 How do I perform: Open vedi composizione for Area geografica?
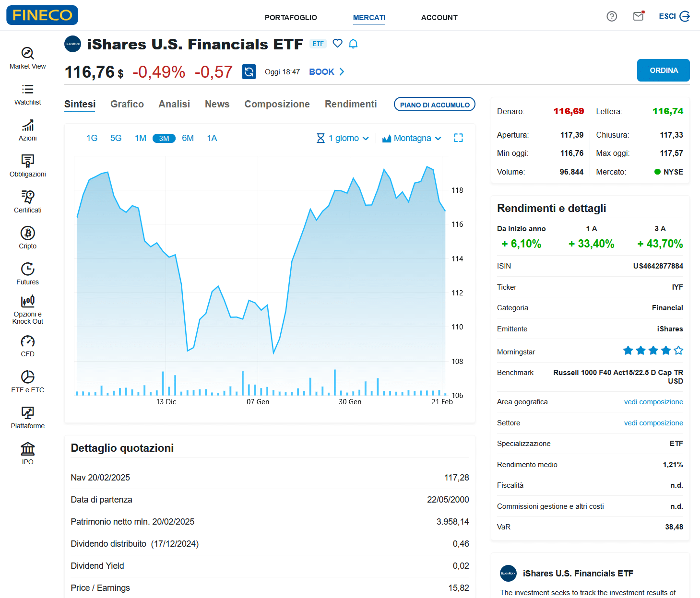(x=653, y=402)
